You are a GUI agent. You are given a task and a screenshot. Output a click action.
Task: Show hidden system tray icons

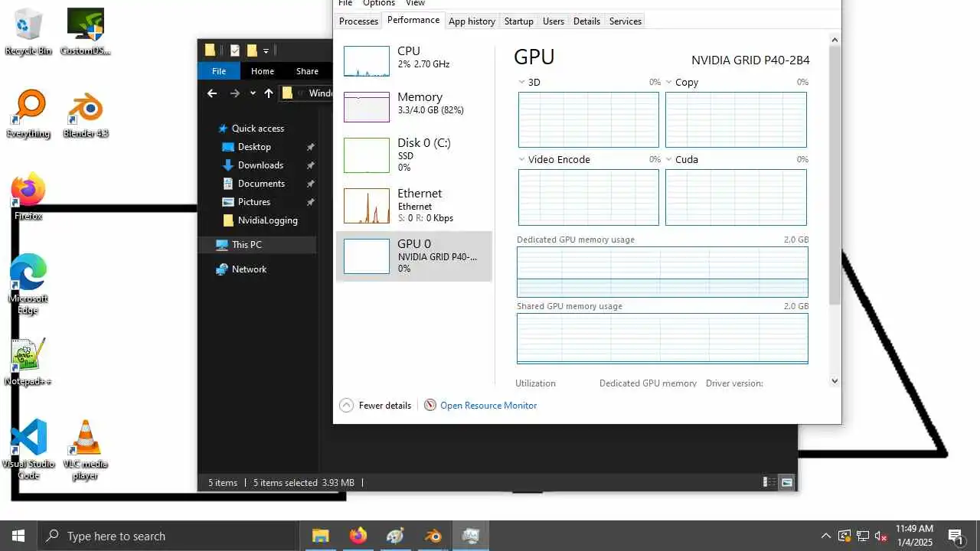click(x=825, y=536)
